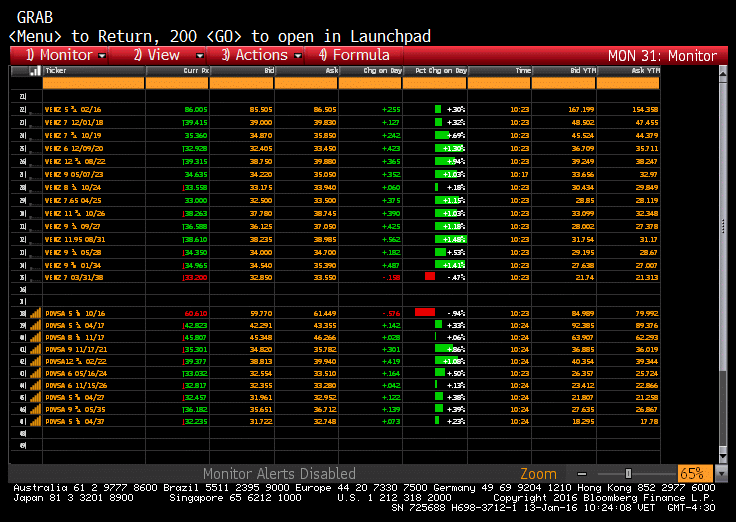Sort by the Bid YTM column header
The height and width of the screenshot is (522, 736).
(x=564, y=71)
